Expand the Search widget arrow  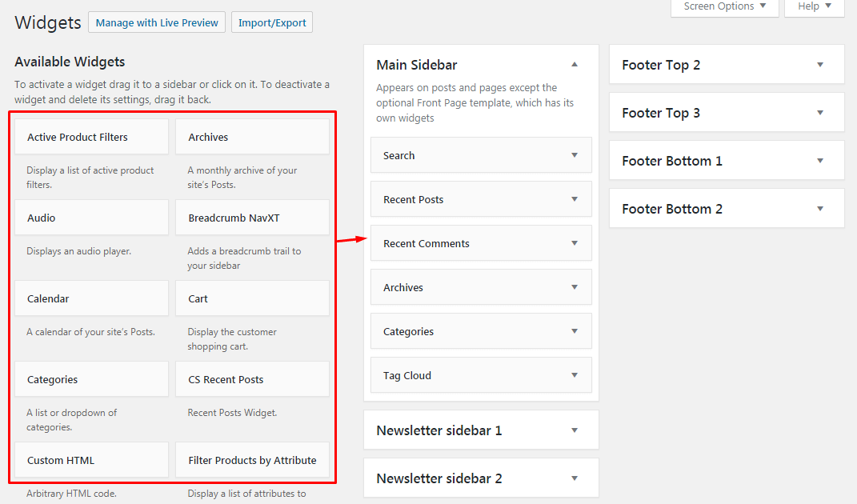pyautogui.click(x=574, y=155)
